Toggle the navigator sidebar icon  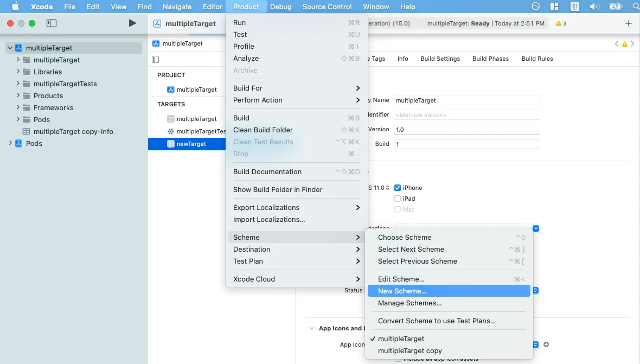tap(52, 23)
